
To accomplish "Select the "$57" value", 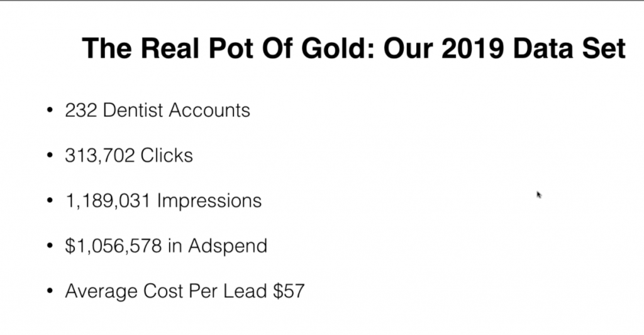I will click(x=289, y=291).
